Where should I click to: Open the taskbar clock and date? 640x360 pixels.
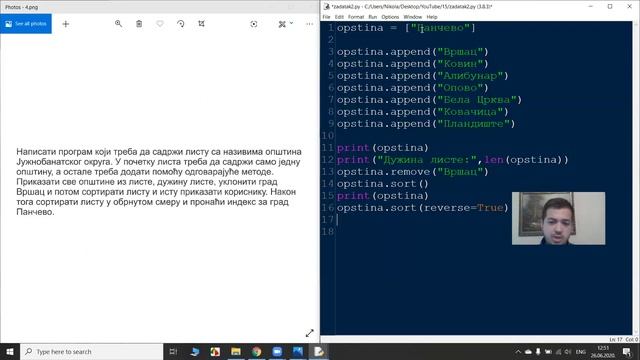[x=603, y=351]
